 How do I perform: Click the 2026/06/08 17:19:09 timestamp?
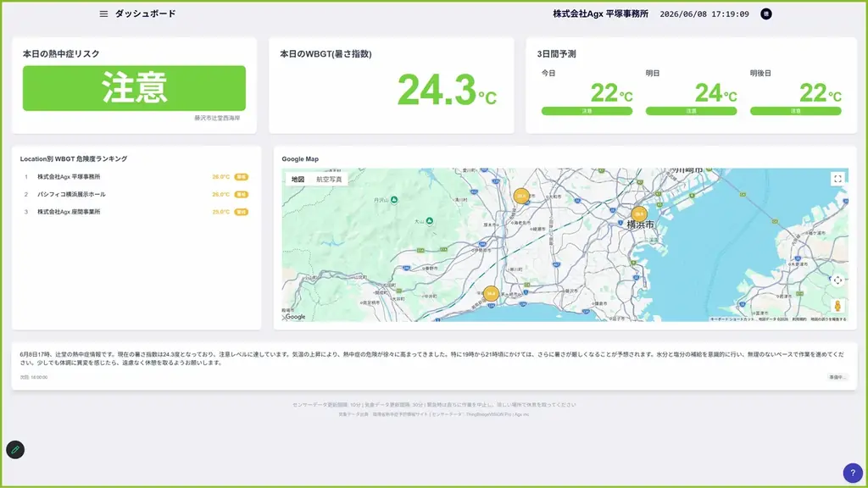point(704,14)
